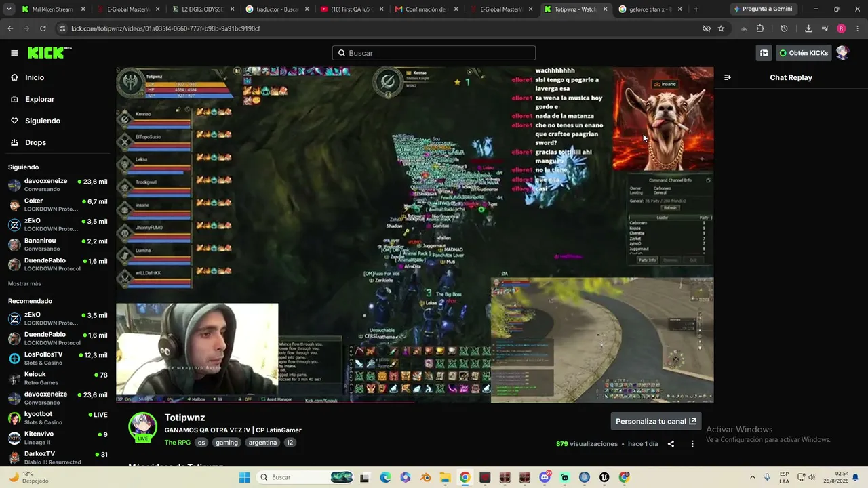The image size is (868, 488).
Task: Reload the page in Chrome
Action: (x=43, y=28)
